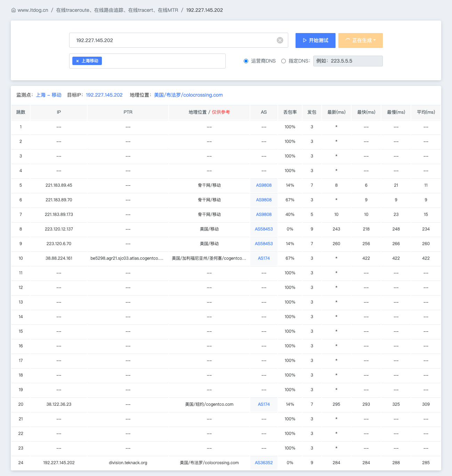Click IP 221.183.89.45 cell
Screen dimensions: 452x476
[59, 185]
